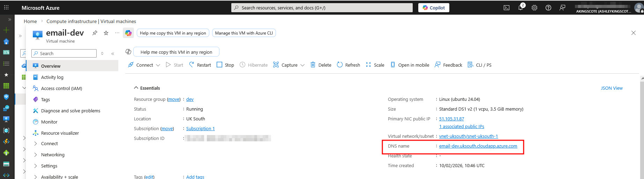Open JSON View link
The image size is (644, 179).
tap(612, 88)
